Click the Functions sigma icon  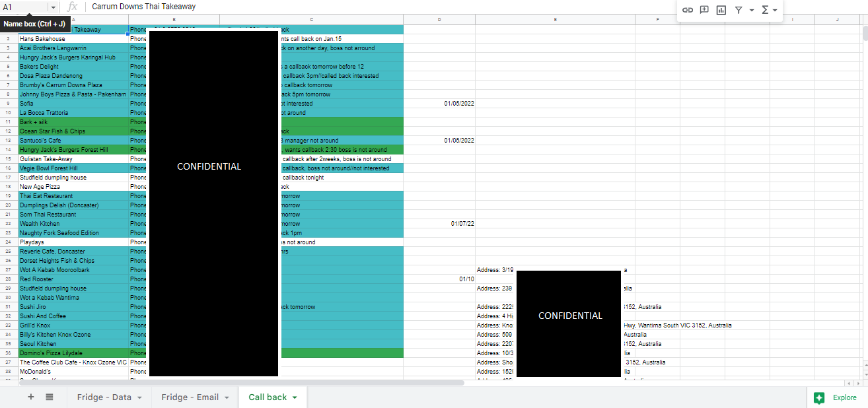coord(765,10)
